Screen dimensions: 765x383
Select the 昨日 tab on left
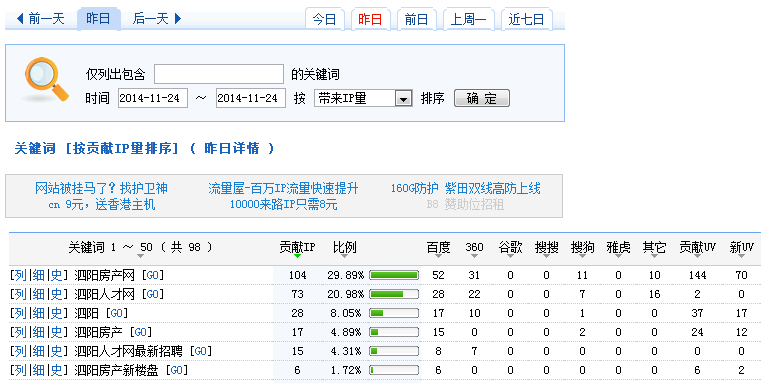[x=98, y=19]
